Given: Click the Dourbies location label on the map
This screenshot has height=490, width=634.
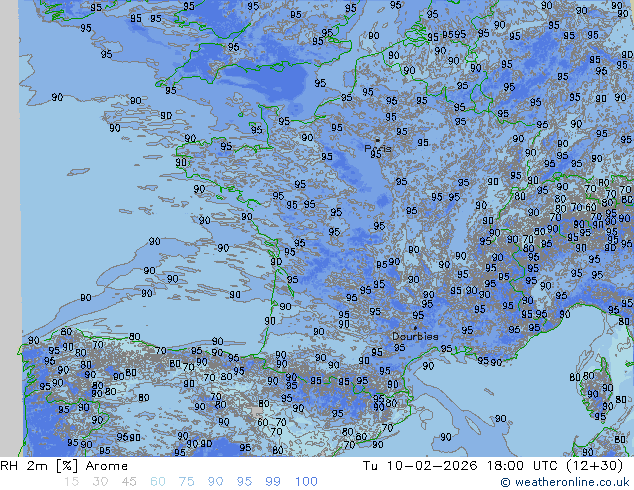Looking at the screenshot, I should 415,336.
